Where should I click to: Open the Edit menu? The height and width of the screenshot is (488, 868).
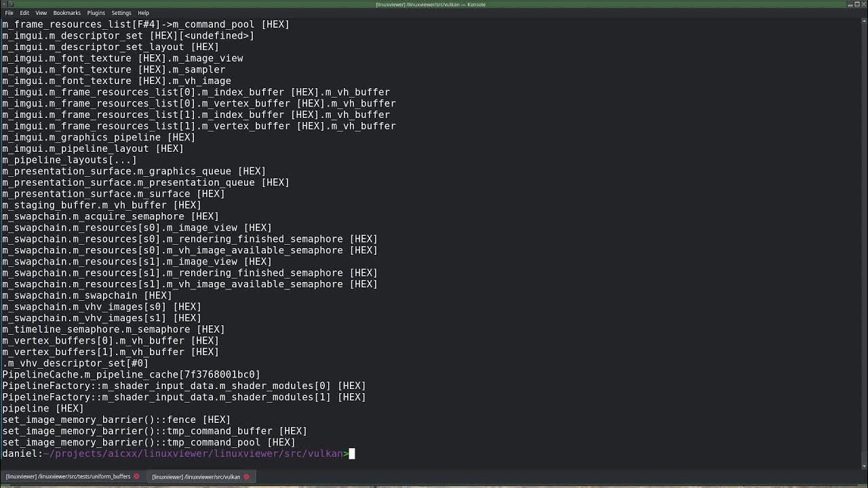tap(24, 13)
